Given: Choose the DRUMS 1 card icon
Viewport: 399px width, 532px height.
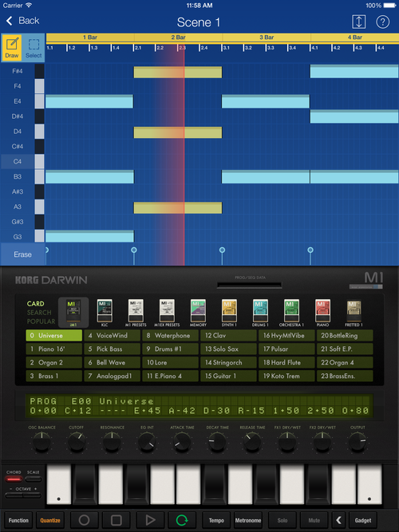Looking at the screenshot, I should (260, 313).
